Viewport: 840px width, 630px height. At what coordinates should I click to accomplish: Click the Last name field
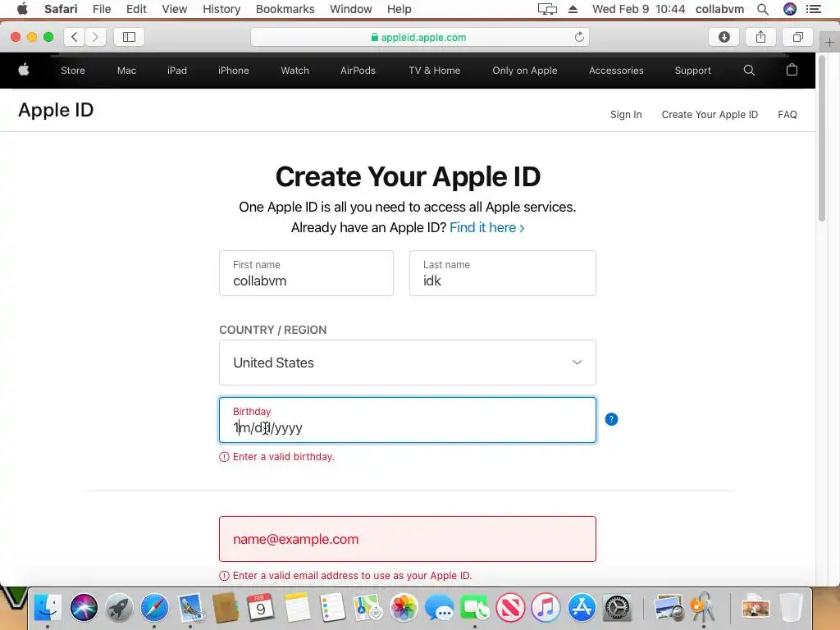point(503,273)
